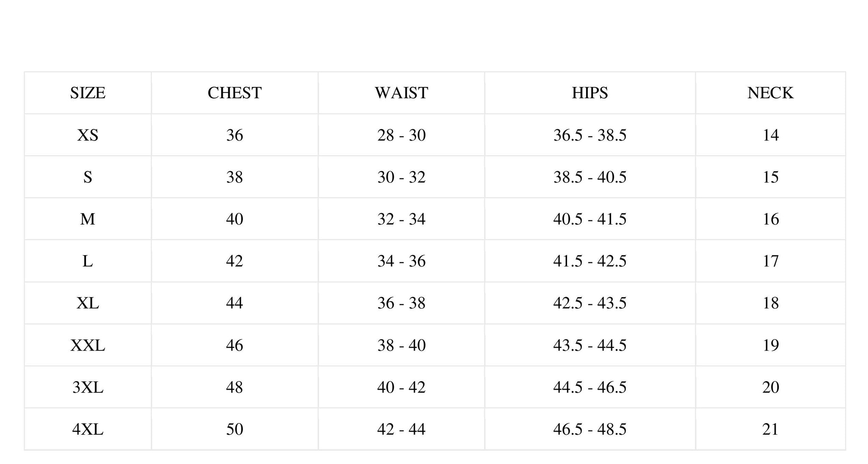The image size is (868, 464).
Task: Select the M size row label
Action: 88,219
